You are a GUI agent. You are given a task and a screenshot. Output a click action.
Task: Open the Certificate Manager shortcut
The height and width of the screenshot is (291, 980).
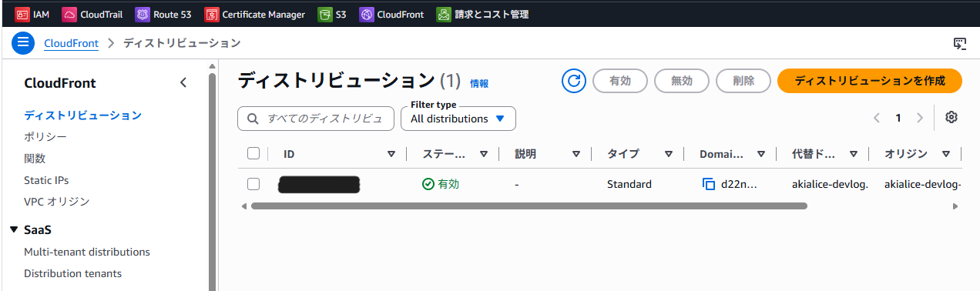(255, 14)
